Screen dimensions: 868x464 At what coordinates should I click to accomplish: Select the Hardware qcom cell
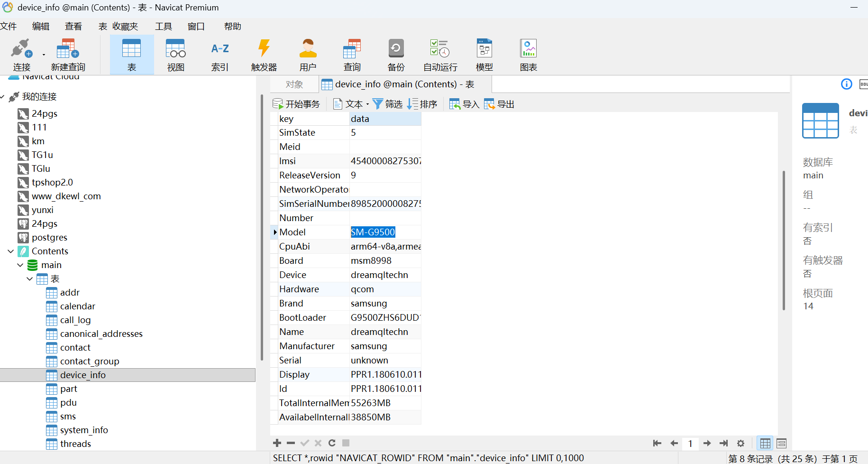tap(385, 289)
